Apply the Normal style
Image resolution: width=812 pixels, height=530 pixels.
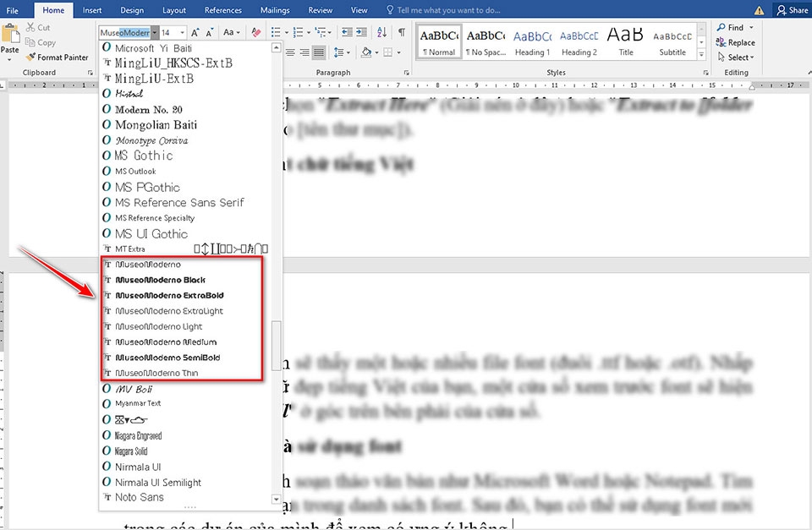(x=439, y=41)
